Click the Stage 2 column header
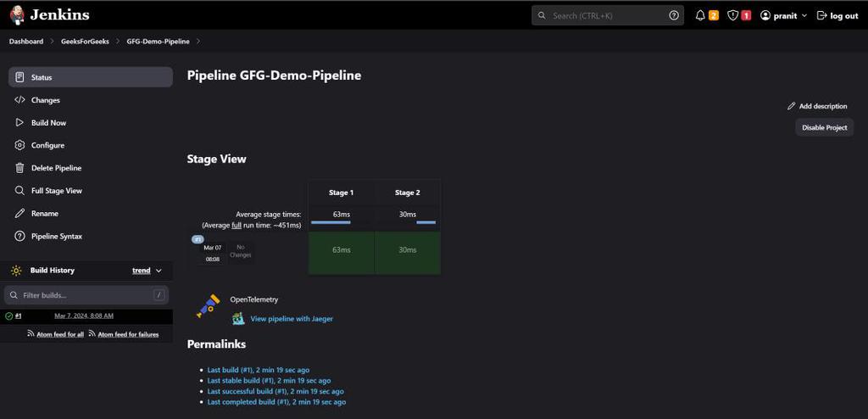 pos(408,193)
